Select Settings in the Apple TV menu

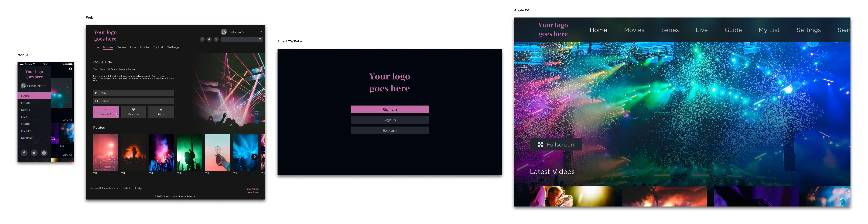pos(809,30)
